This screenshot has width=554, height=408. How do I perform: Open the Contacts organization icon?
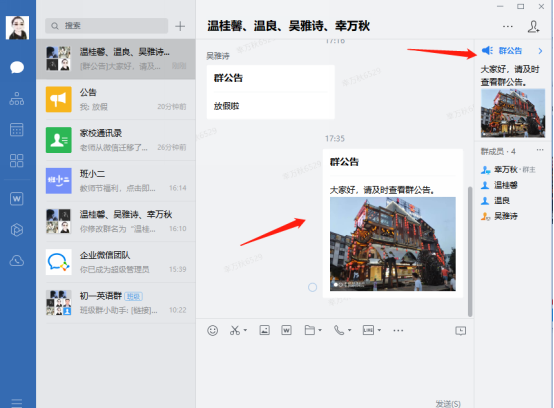pos(17,99)
